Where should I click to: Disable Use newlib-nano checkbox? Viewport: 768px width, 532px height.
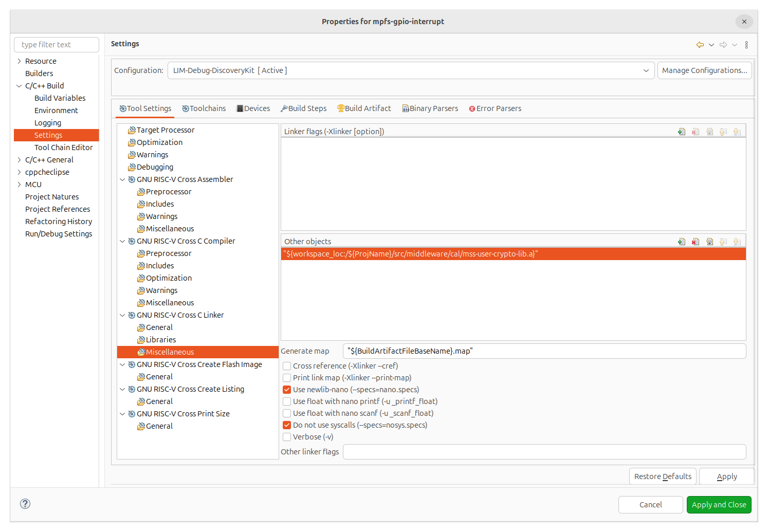[287, 390]
